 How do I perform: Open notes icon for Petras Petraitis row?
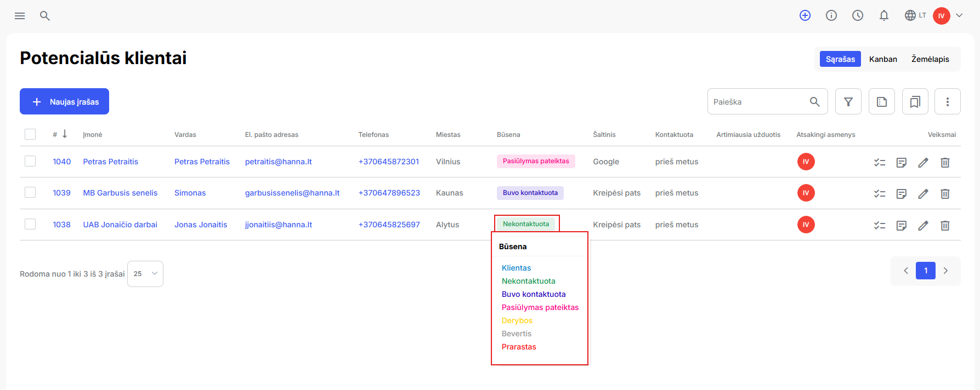tap(902, 162)
